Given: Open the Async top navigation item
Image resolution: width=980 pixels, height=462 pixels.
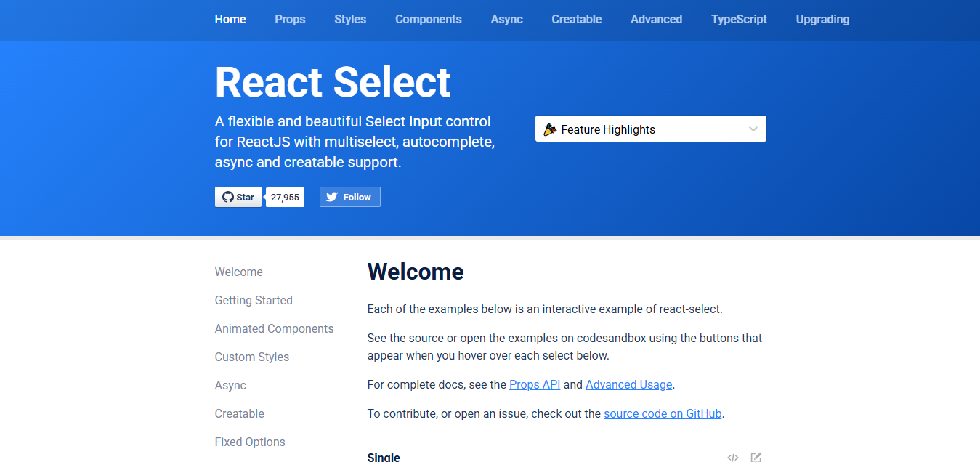Looking at the screenshot, I should point(506,20).
